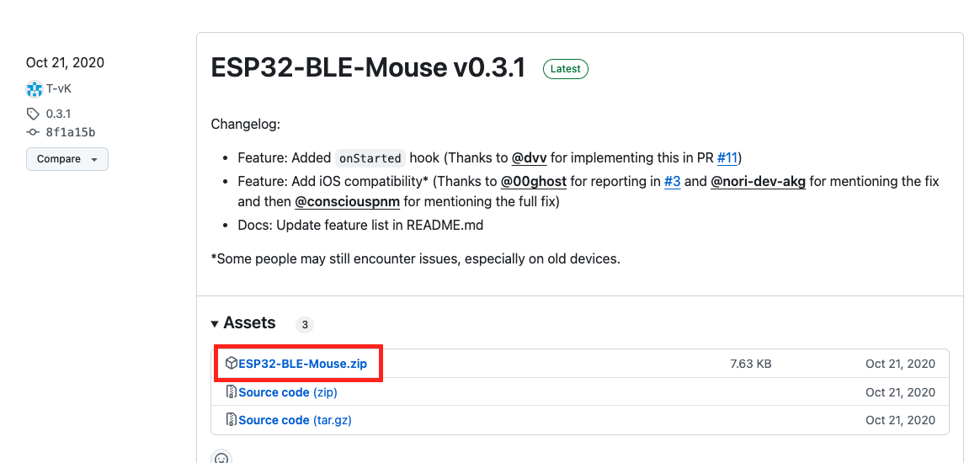Screen dimensions: 980x463
Task: Click the smiley reaction icon below assets
Action: click(x=221, y=459)
